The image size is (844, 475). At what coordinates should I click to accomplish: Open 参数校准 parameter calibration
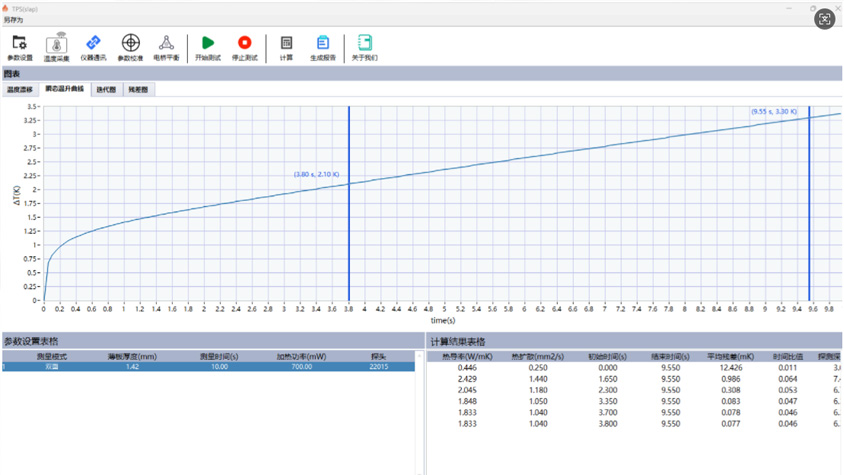(130, 47)
